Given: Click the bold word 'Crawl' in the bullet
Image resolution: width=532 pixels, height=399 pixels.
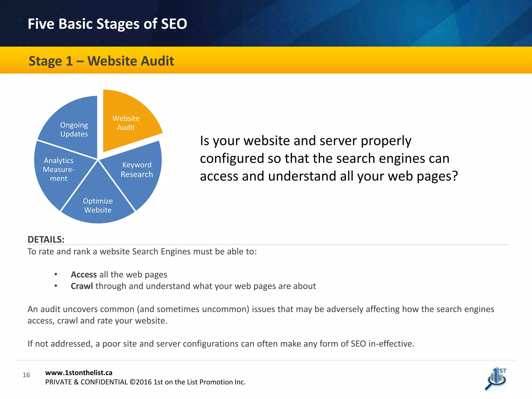Looking at the screenshot, I should coord(82,286).
